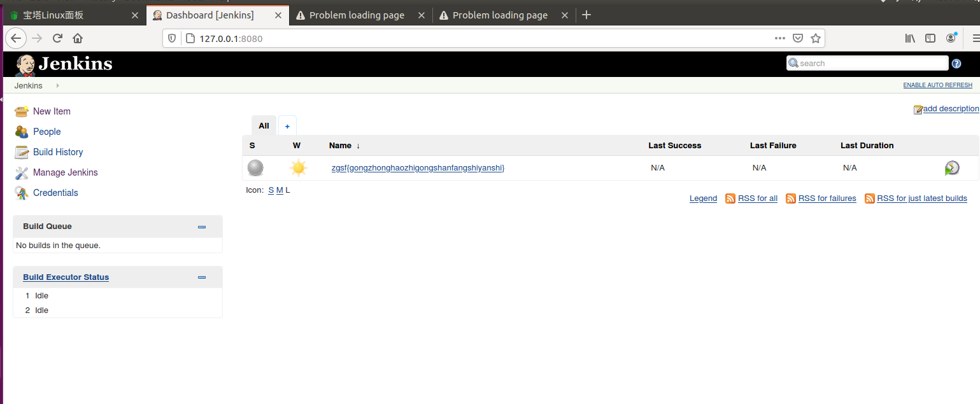
Task: Open the Credentials keys icon
Action: click(22, 193)
